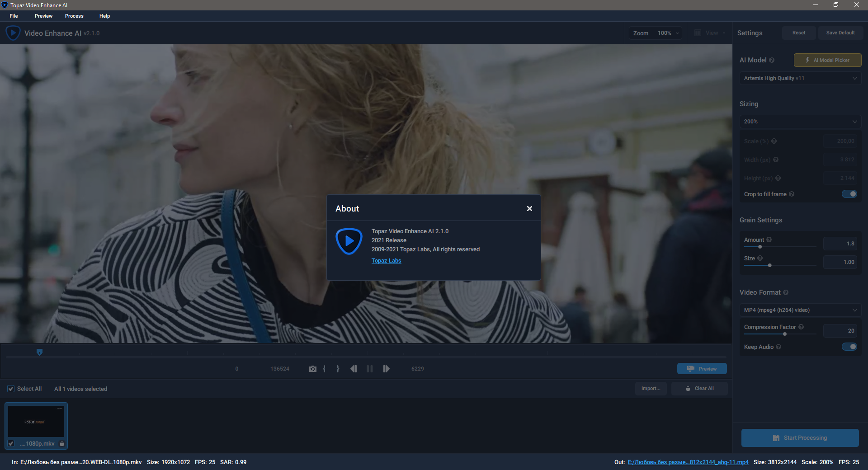This screenshot has width=868, height=470.
Task: Click the Height (px) value field
Action: tap(840, 178)
